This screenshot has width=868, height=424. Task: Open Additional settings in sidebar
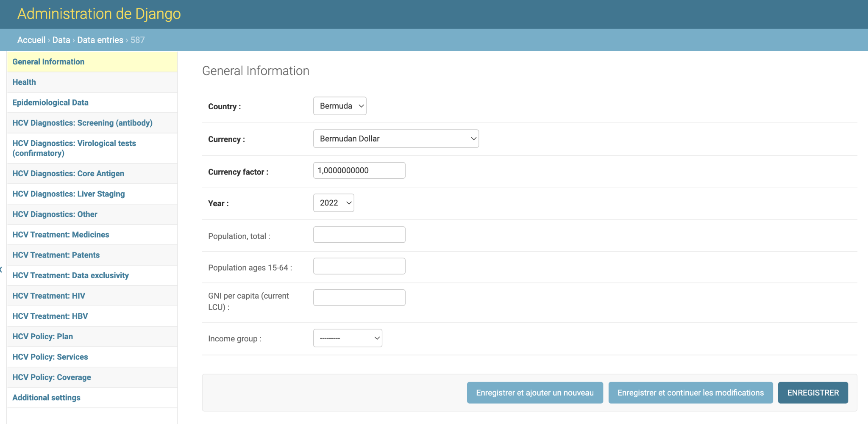point(46,398)
